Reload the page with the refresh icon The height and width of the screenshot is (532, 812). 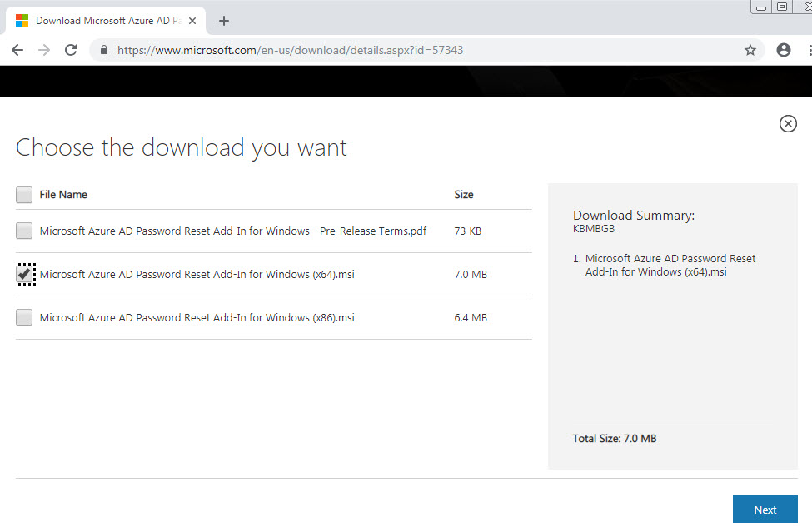click(71, 50)
